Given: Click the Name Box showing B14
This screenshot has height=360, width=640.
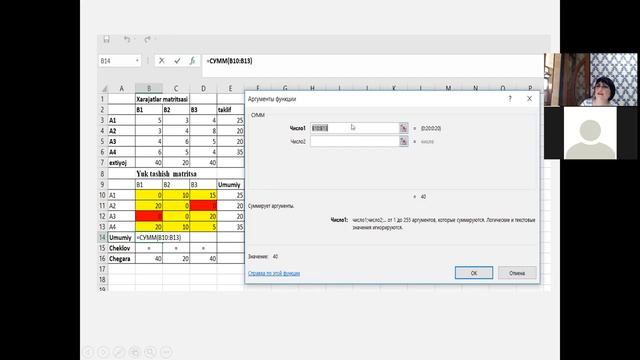Looking at the screenshot, I should click(116, 61).
